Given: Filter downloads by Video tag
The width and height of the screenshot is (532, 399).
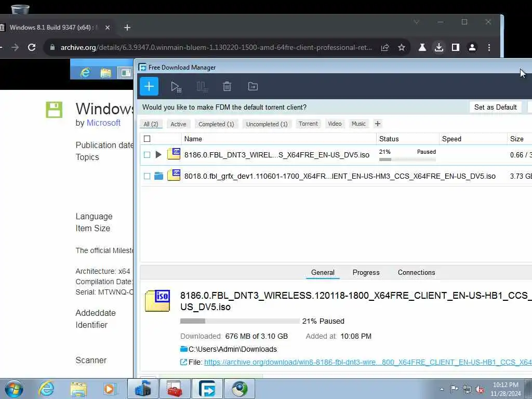Looking at the screenshot, I should click(x=335, y=124).
